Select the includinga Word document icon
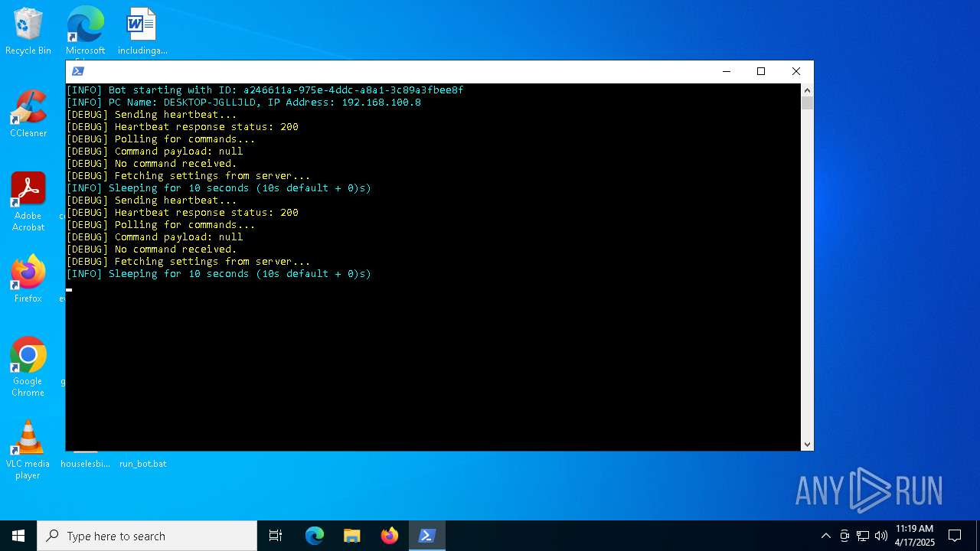This screenshot has height=551, width=980. click(142, 31)
